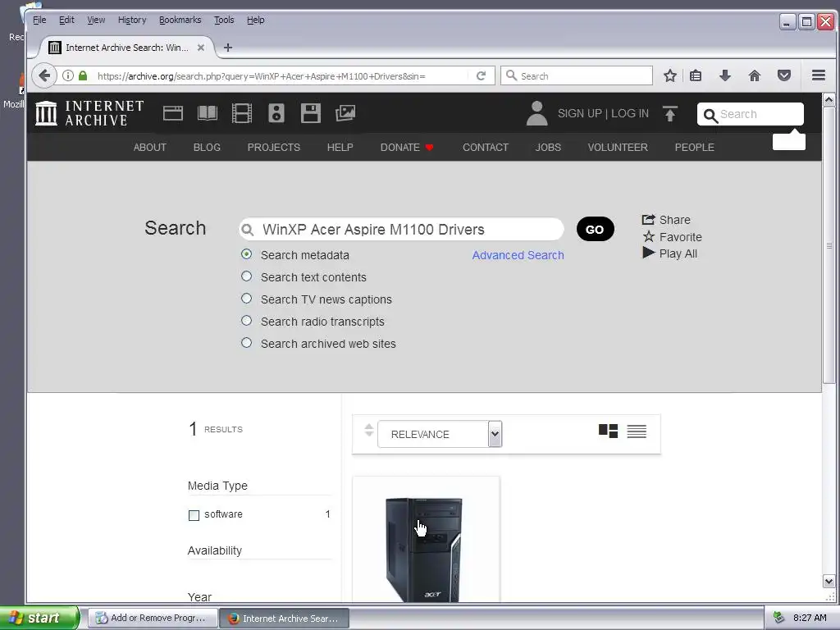This screenshot has height=630, width=840.
Task: Click the GO search button
Action: tap(596, 230)
